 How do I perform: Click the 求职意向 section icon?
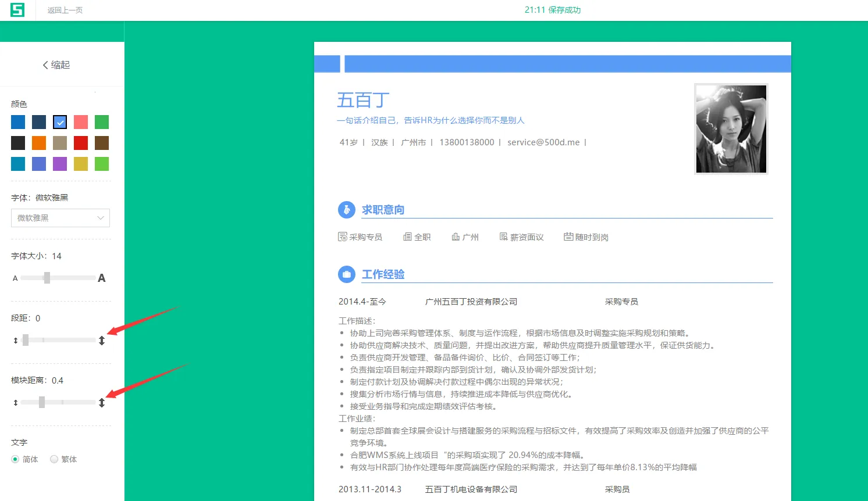point(347,210)
